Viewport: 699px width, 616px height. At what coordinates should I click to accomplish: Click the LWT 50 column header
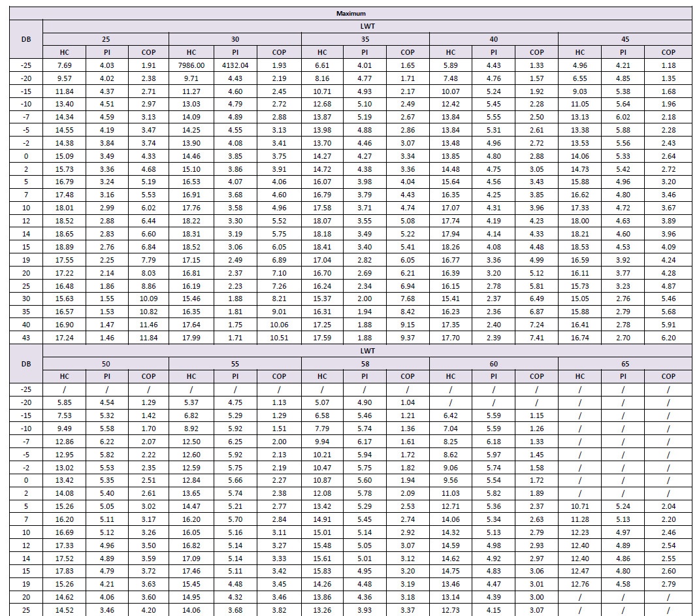(x=105, y=363)
